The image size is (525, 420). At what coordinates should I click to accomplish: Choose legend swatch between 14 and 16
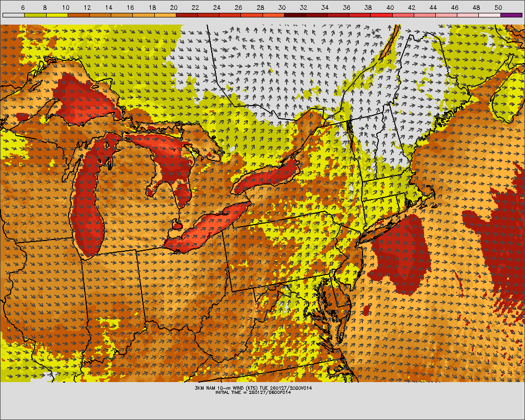click(x=122, y=15)
